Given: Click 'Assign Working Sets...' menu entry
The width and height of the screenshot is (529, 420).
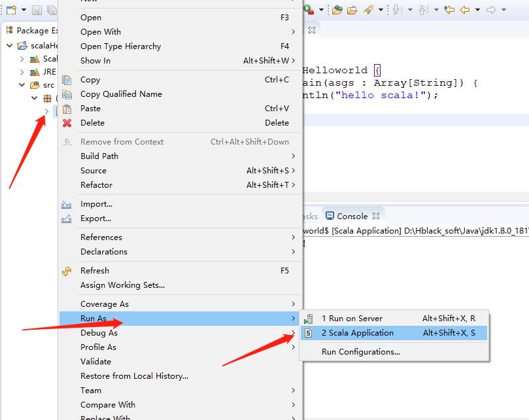Looking at the screenshot, I should tap(122, 285).
